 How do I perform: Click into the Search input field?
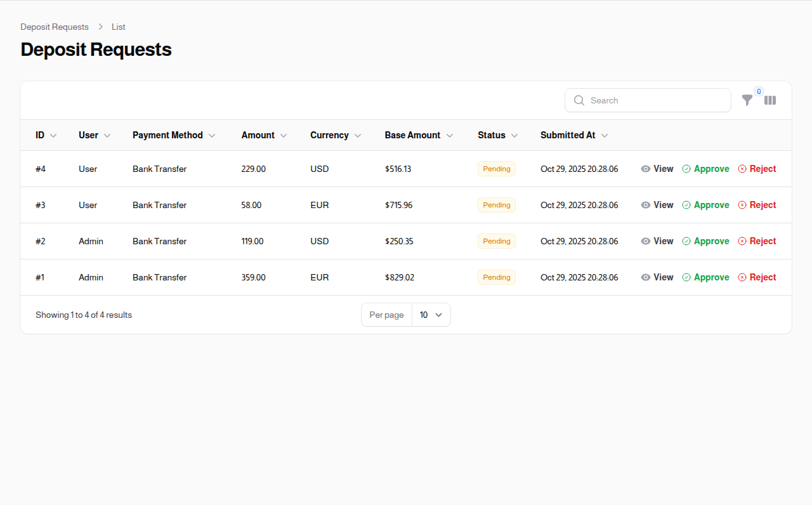648,100
